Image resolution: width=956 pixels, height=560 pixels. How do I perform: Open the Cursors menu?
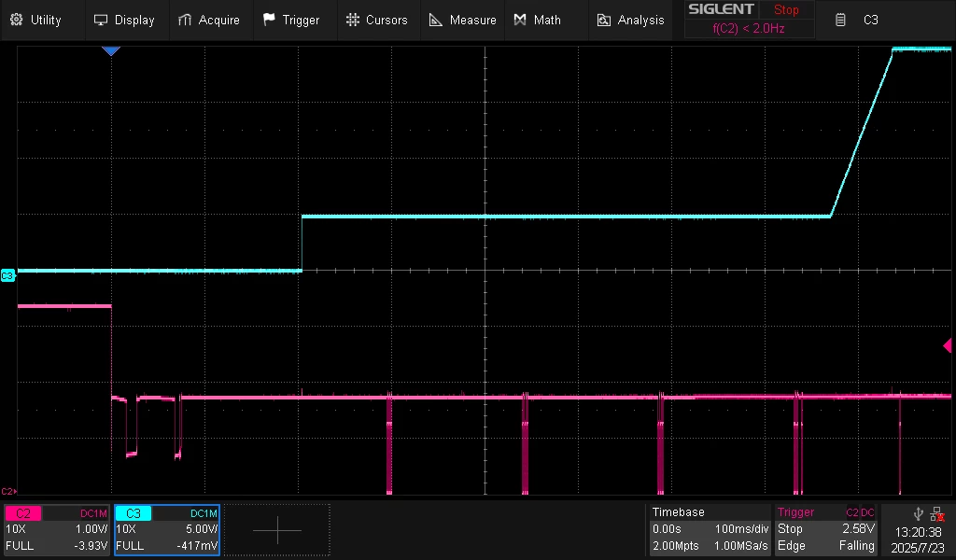377,21
